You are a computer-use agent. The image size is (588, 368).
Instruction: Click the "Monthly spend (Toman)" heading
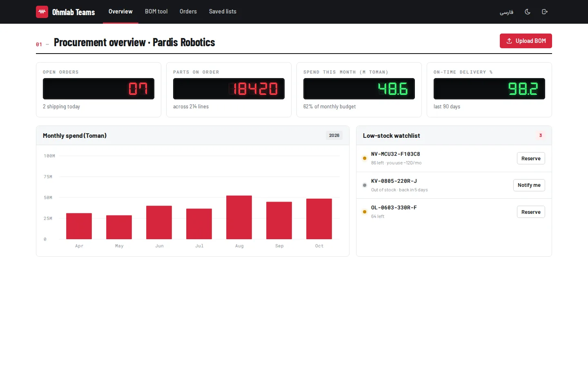coord(75,136)
